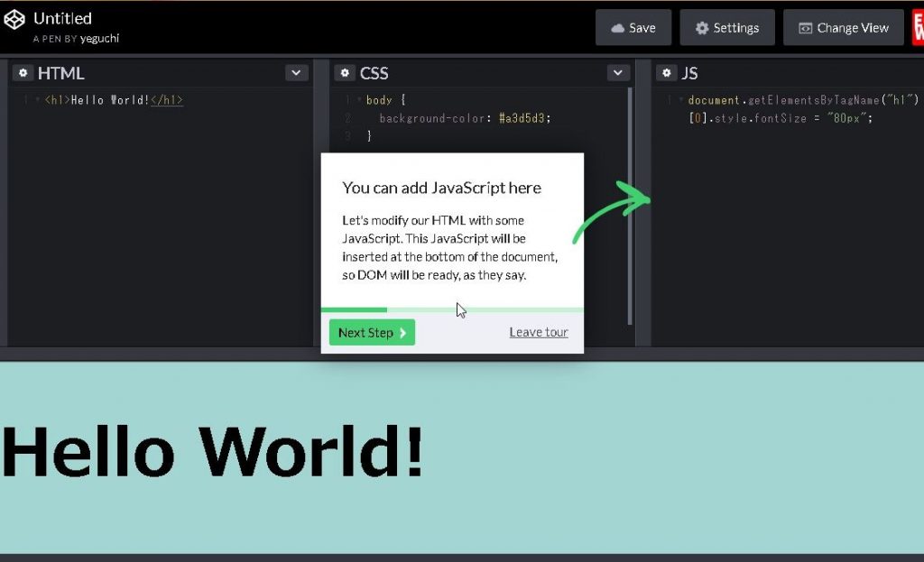Collapse the HTML h1 line fold arrow

tap(37, 100)
